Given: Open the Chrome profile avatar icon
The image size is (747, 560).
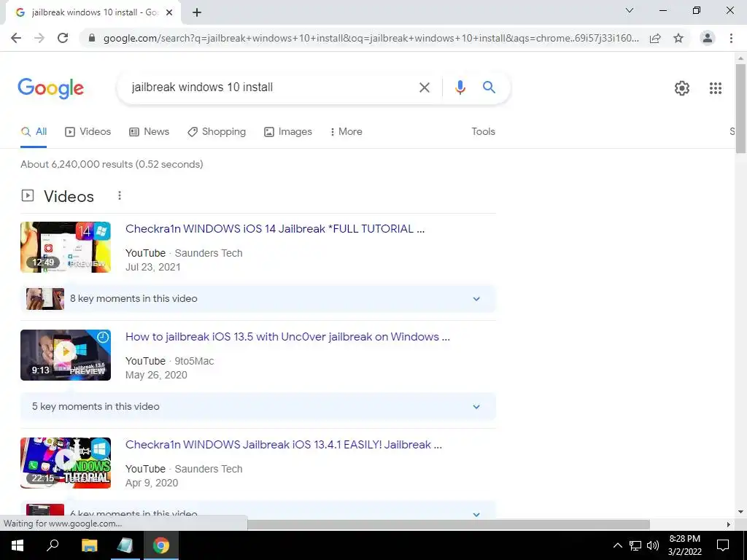Looking at the screenshot, I should (708, 38).
